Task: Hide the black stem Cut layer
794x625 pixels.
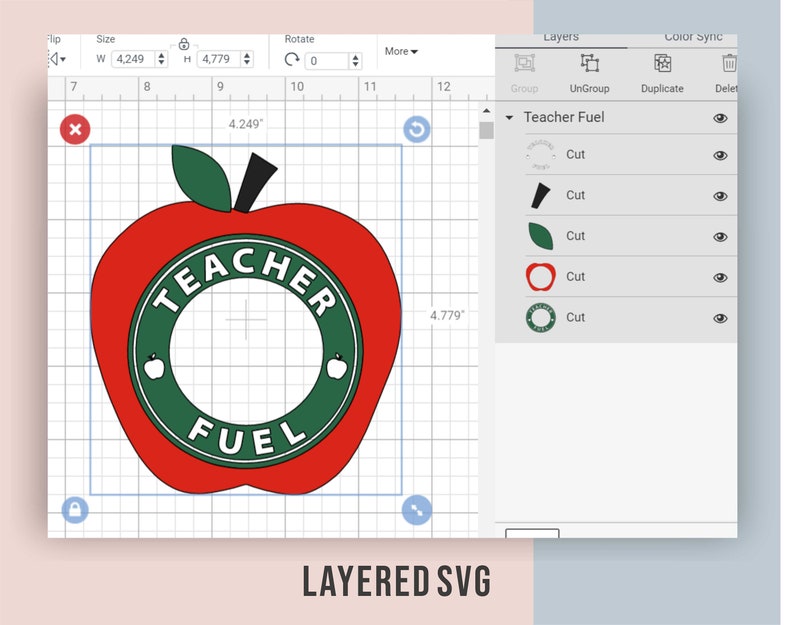Action: (x=720, y=196)
